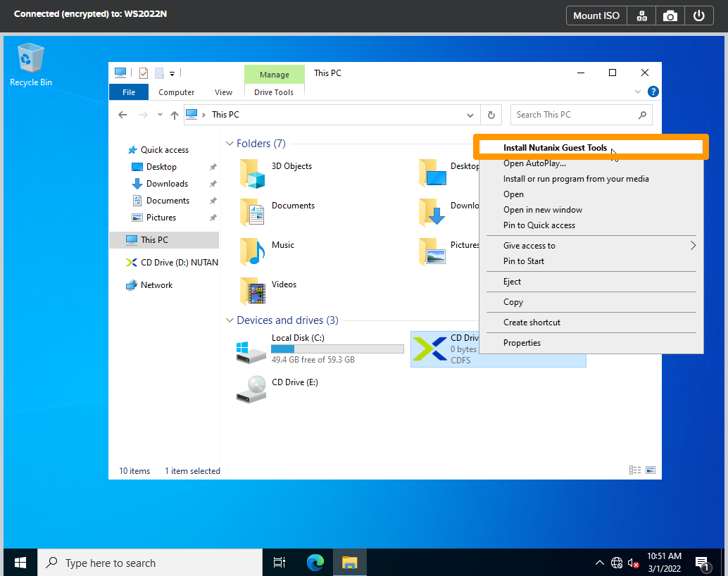This screenshot has height=576, width=728.
Task: Collapse the Devices and drives group
Action: 230,320
